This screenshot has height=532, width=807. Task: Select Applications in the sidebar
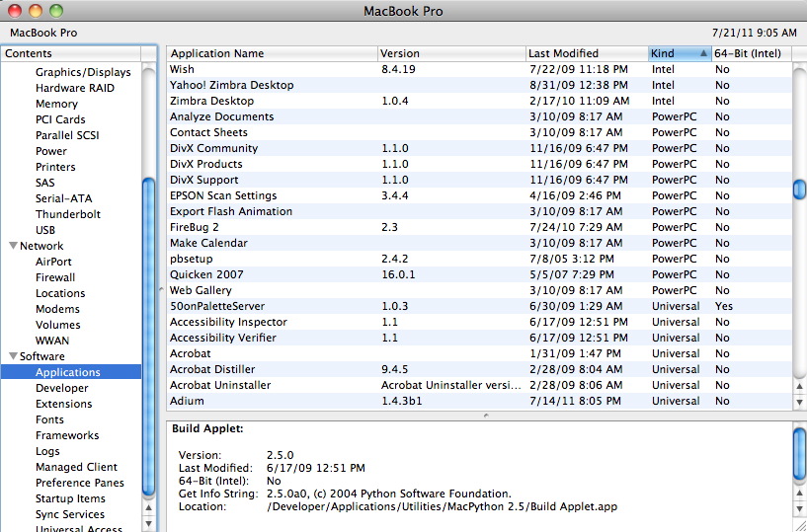[x=70, y=372]
